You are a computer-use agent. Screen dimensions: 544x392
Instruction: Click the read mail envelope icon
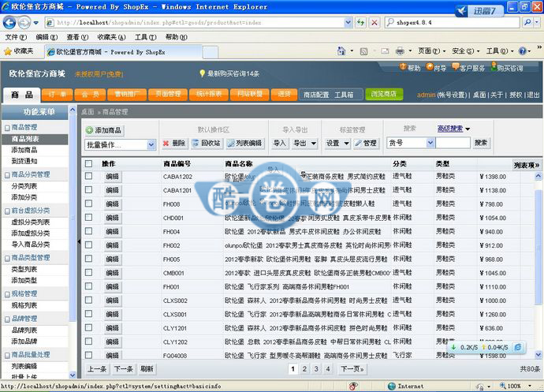click(x=385, y=51)
